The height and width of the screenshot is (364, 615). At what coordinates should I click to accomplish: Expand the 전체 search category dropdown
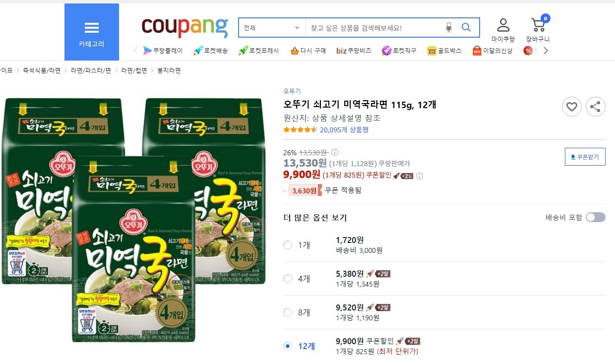(x=272, y=28)
